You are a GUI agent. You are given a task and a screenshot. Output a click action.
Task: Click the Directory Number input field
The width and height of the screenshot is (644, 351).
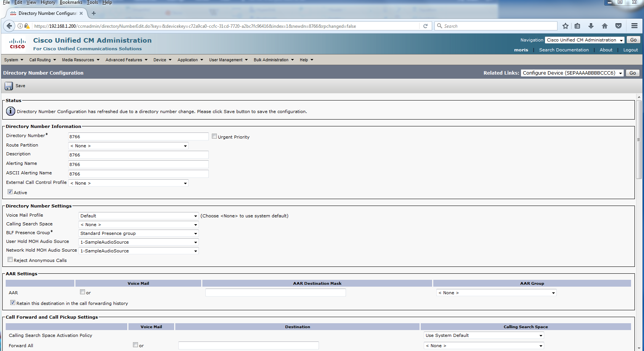138,137
